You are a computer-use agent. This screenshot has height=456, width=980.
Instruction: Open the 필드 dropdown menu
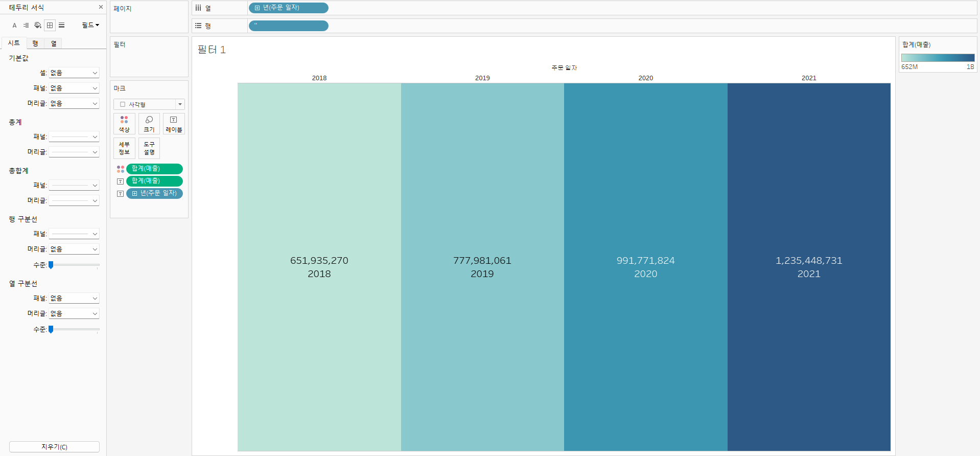90,25
